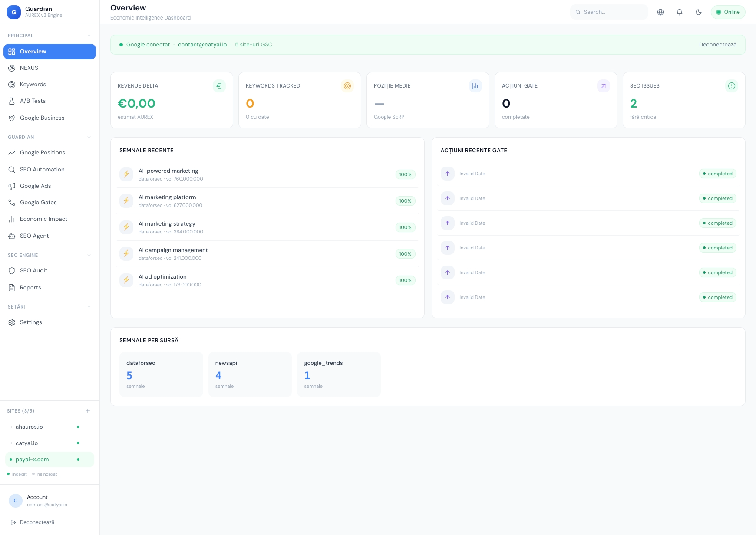
Task: Toggle the green status dot next to ahauros.io
Action: click(x=78, y=427)
